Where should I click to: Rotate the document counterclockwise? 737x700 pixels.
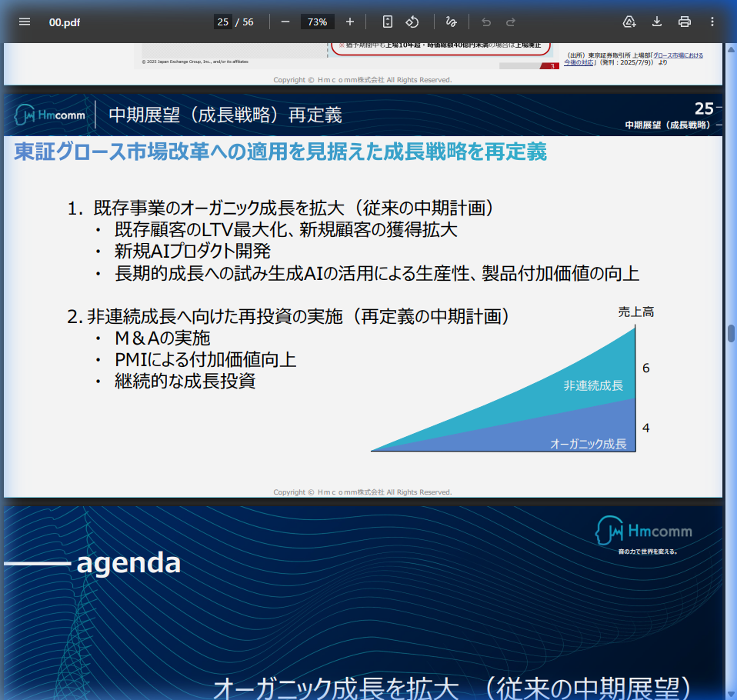(x=412, y=22)
